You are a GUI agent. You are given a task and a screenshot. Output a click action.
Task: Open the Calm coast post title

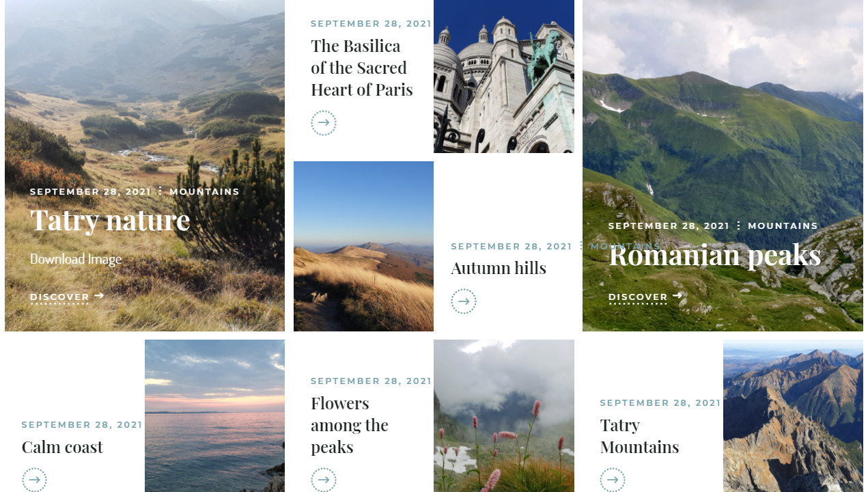(62, 447)
